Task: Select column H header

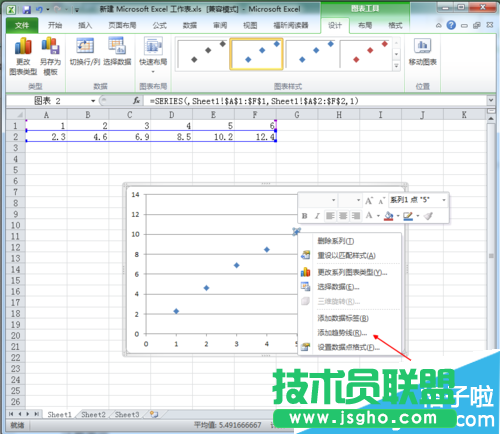Action: coord(339,115)
